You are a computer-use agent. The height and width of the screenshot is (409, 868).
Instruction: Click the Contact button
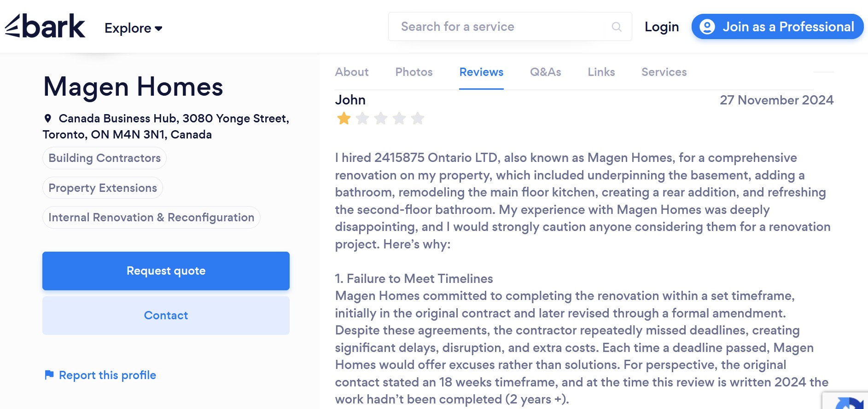[x=166, y=316]
